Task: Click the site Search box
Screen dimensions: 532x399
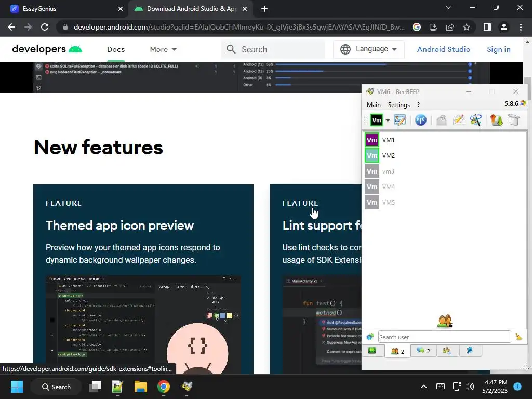Action: pos(273,49)
